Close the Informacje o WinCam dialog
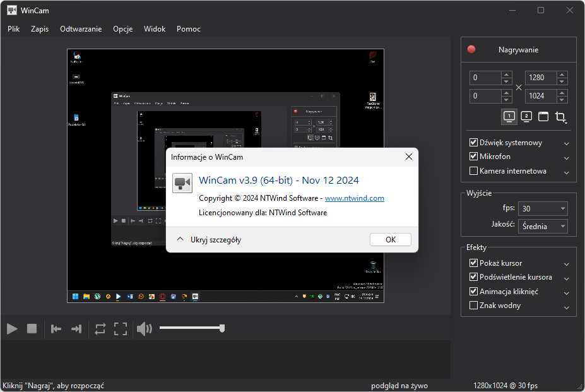The width and height of the screenshot is (585, 392). [409, 157]
